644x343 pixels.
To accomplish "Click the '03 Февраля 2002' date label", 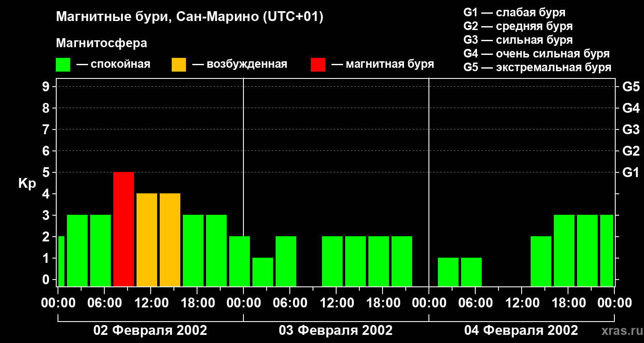I will tap(336, 330).
